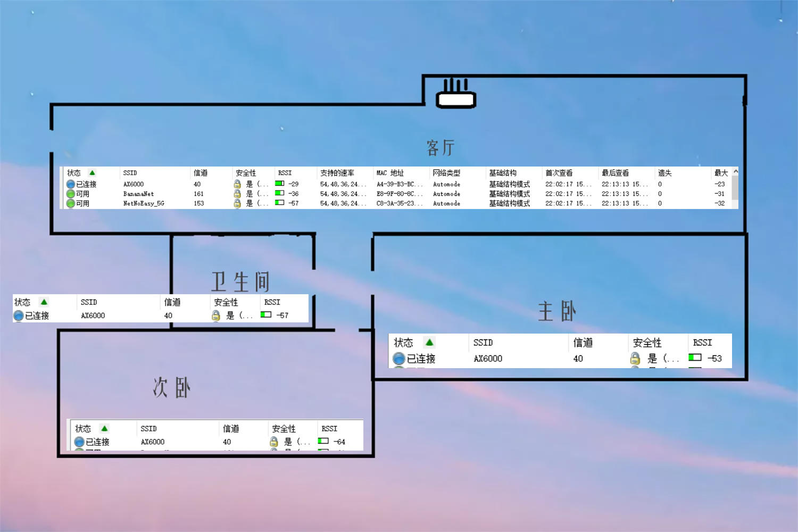Click the RSSI signal bar showing -29
The width and height of the screenshot is (798, 532).
point(280,184)
